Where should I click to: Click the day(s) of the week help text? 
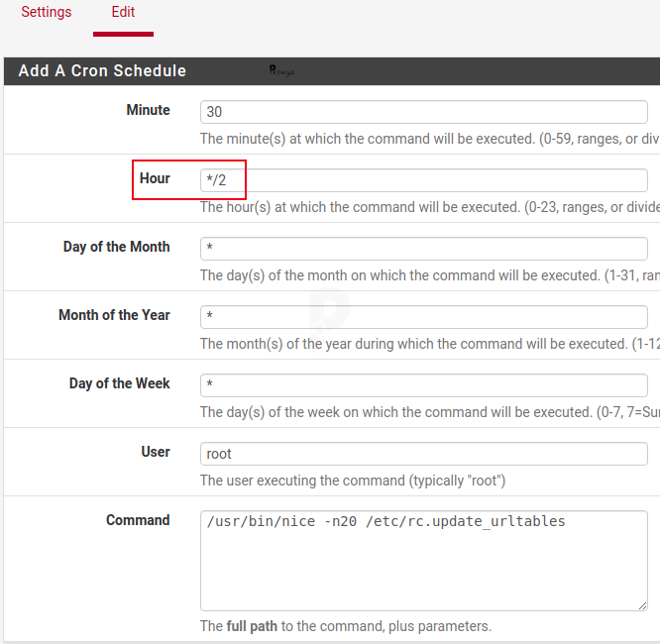pyautogui.click(x=430, y=412)
